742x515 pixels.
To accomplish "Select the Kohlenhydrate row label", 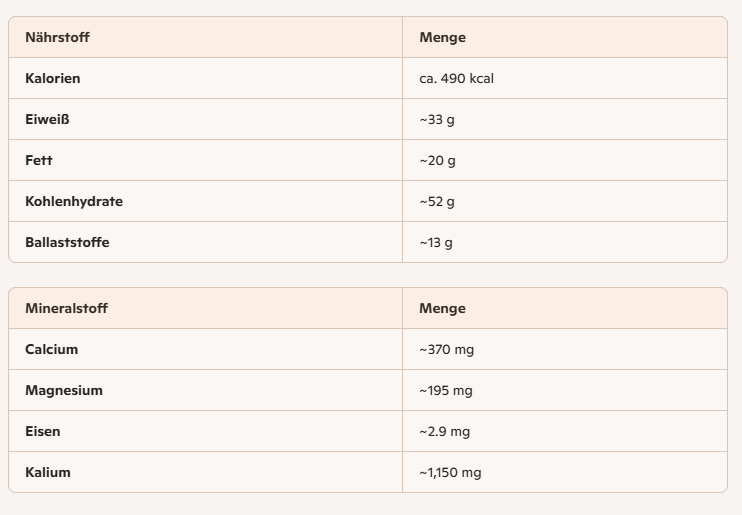I will pyautogui.click(x=74, y=201).
